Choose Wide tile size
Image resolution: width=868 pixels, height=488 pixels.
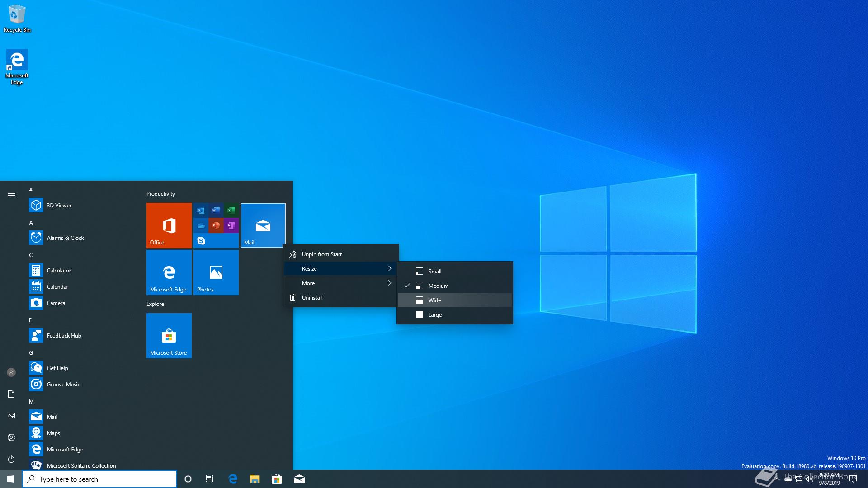455,300
